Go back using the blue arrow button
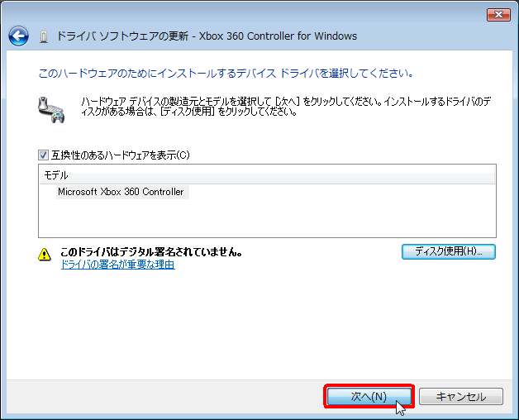 tap(18, 36)
